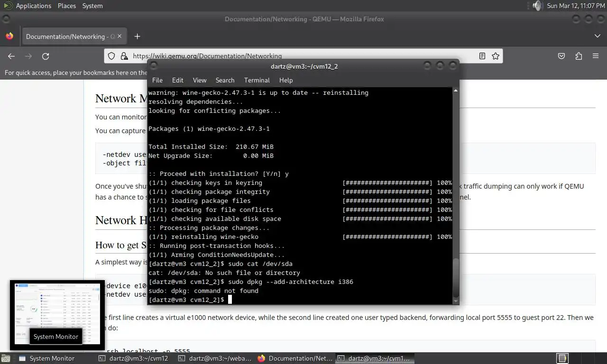Image resolution: width=607 pixels, height=364 pixels.
Task: Close the Documentation/Networking browser tab
Action: tap(120, 36)
